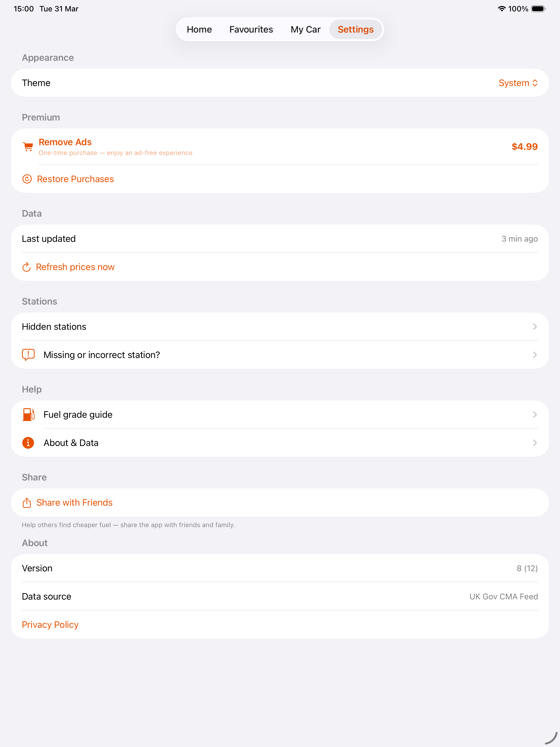Click the fuel pump icon beside Fuel grade guide
The image size is (560, 747).
(x=28, y=414)
